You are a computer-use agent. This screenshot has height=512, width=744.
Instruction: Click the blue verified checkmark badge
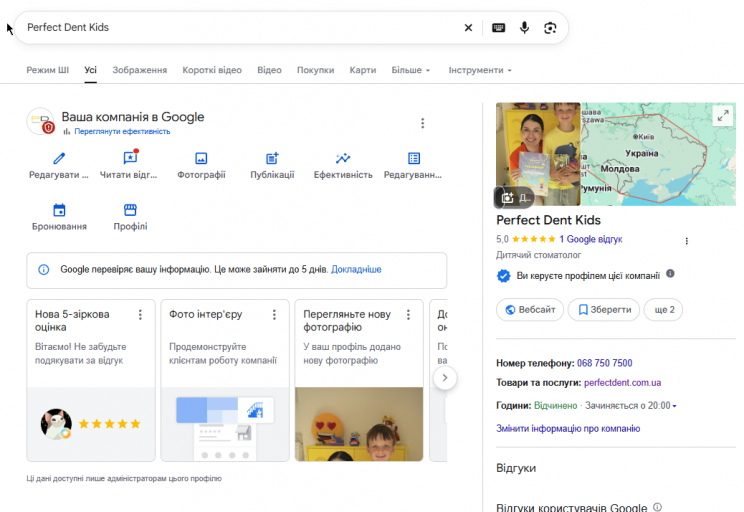(504, 276)
